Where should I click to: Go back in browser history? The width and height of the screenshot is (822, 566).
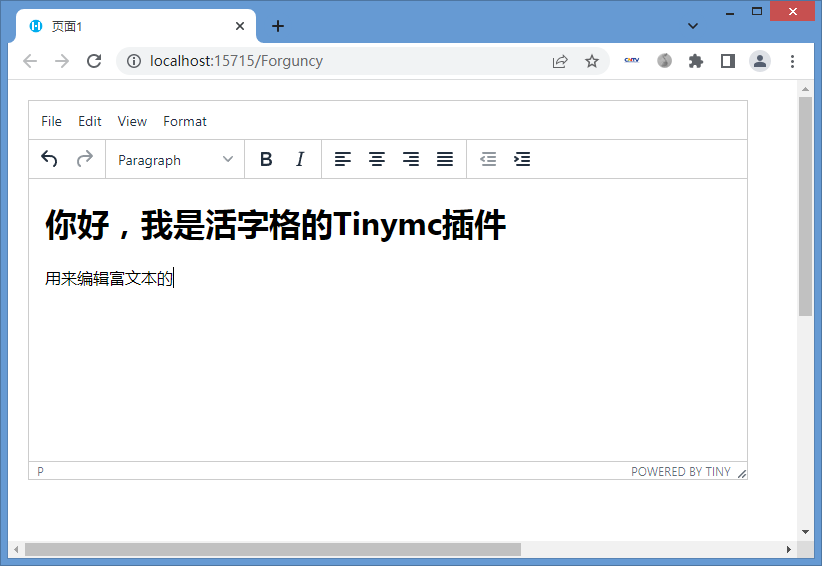pyautogui.click(x=30, y=61)
